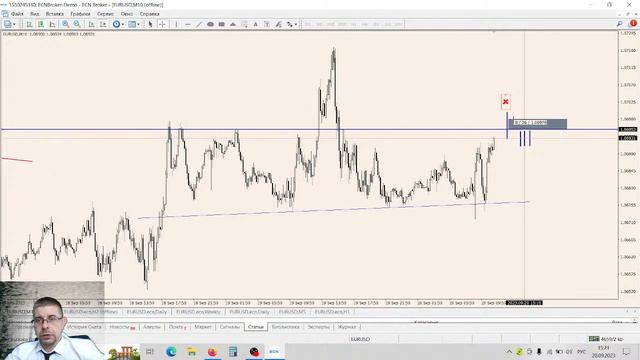Image resolution: width=640 pixels, height=360 pixels.
Task: Open the red notification alert icon
Action: click(633, 24)
